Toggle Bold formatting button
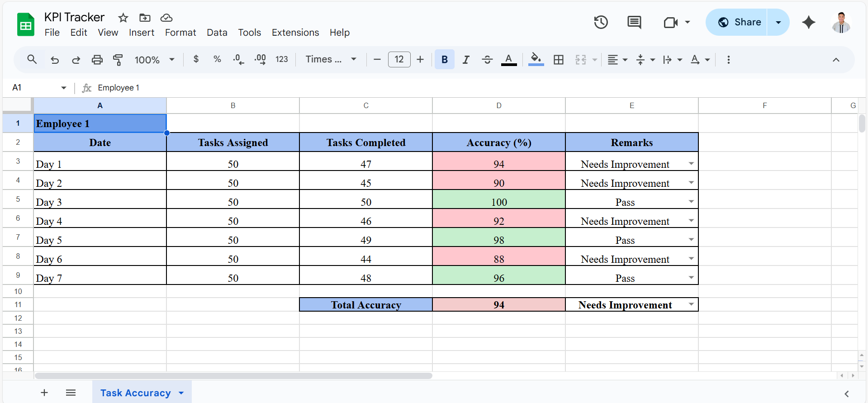 [444, 60]
